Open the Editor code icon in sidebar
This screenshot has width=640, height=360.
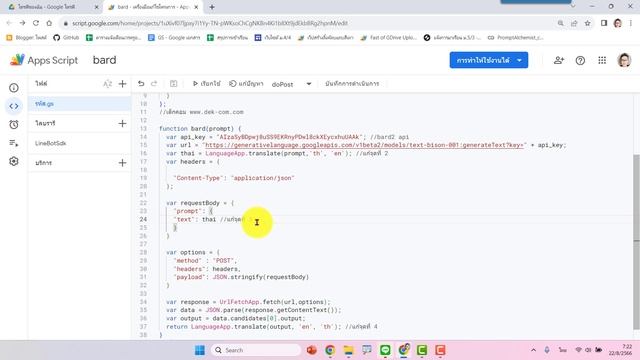pyautogui.click(x=14, y=106)
